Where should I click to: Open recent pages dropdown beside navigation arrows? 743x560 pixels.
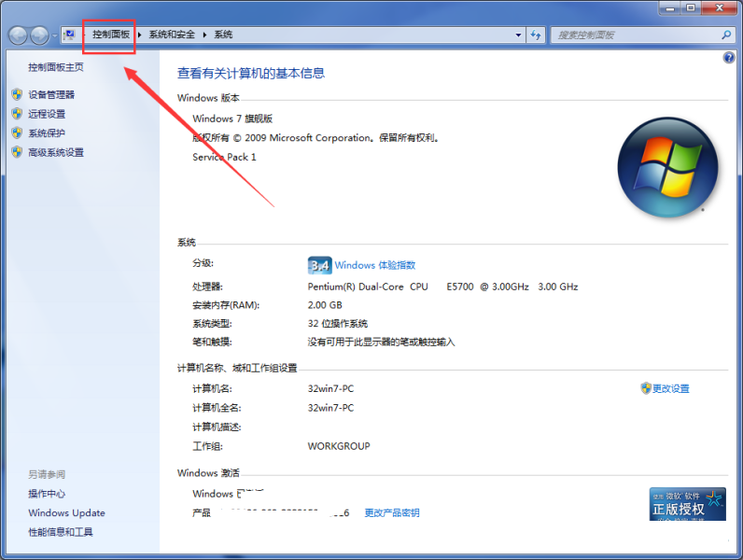tap(54, 35)
